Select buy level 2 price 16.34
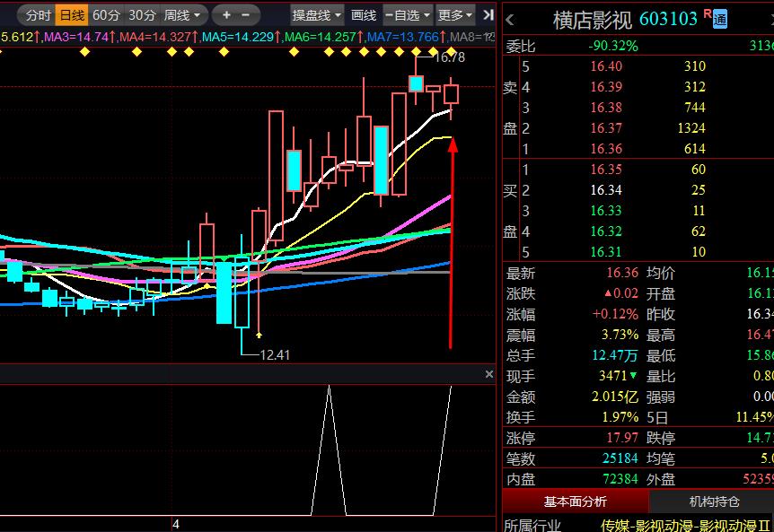Screen dimensions: 774x532 click(x=606, y=190)
